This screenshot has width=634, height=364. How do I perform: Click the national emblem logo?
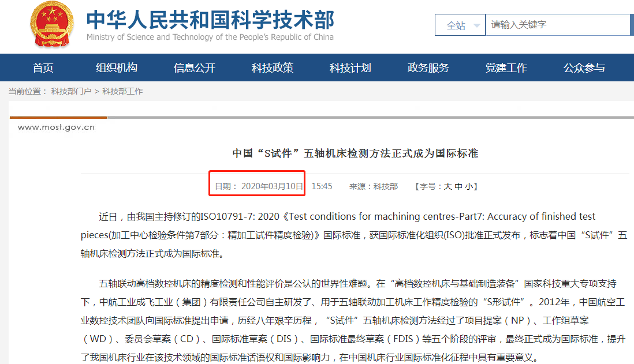[51, 24]
